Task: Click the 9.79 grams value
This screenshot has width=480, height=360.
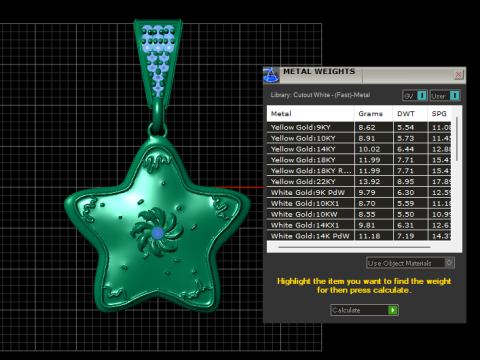Action: 367,193
